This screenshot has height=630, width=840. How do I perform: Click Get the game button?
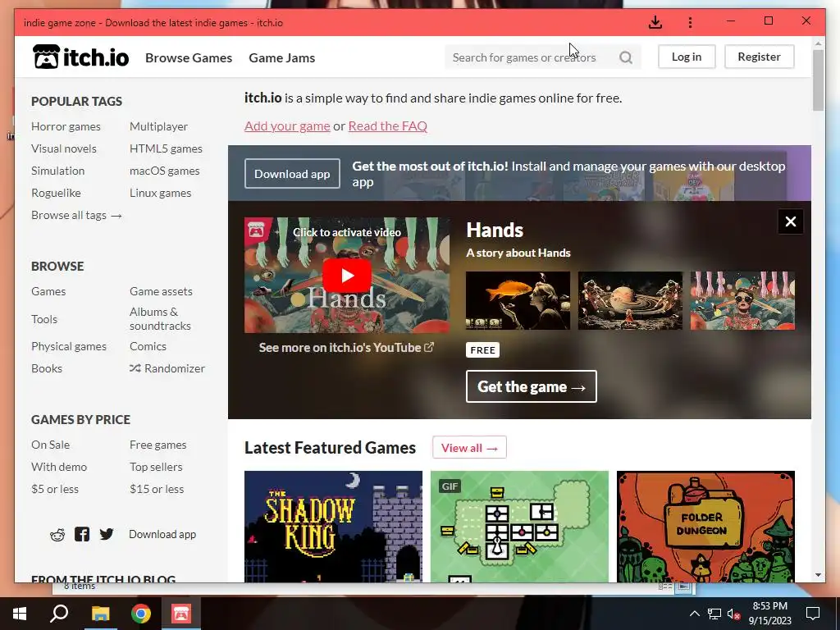[531, 386]
